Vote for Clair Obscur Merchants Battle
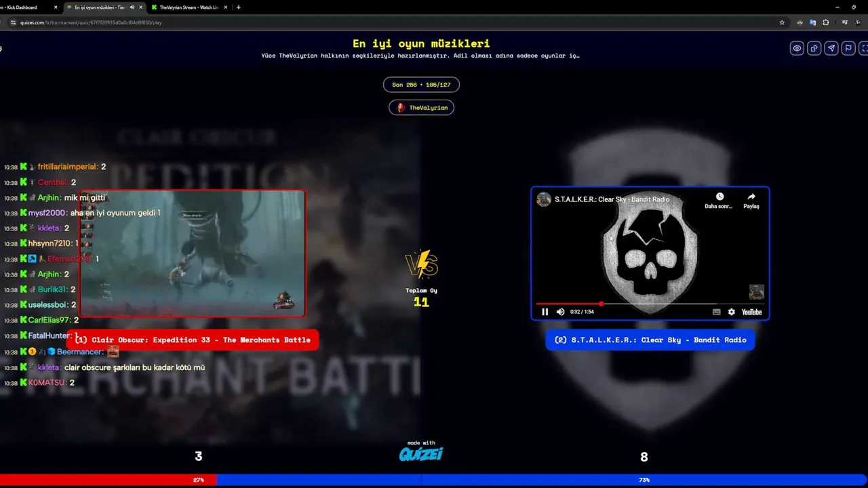868x488 pixels. pyautogui.click(x=193, y=340)
